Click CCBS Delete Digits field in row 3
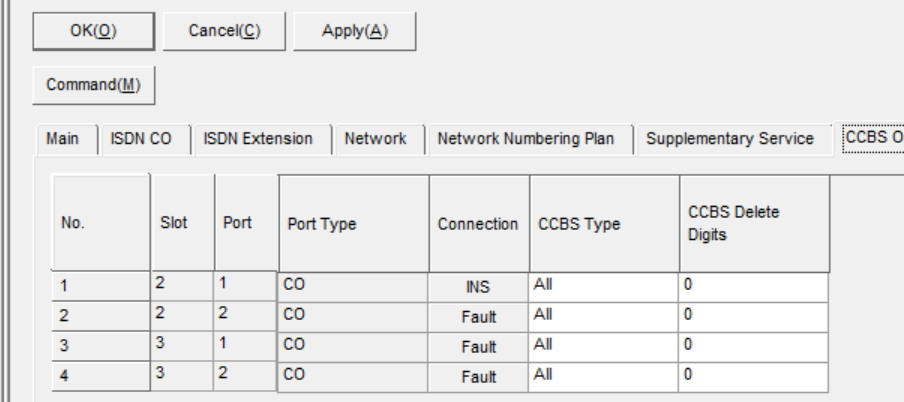 coord(754,347)
